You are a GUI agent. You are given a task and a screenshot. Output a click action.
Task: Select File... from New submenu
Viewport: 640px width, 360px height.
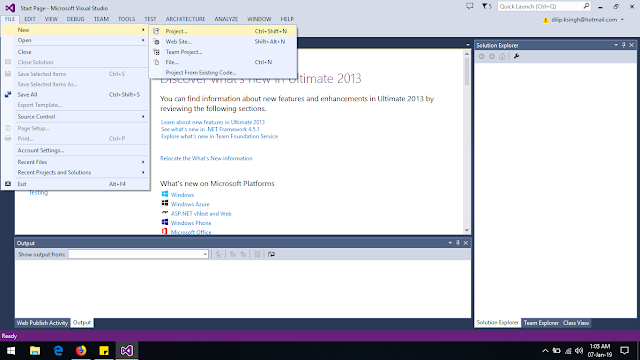click(x=223, y=62)
